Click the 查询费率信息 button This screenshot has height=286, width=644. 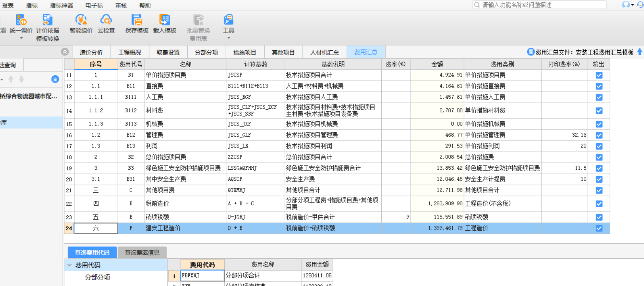[142, 252]
